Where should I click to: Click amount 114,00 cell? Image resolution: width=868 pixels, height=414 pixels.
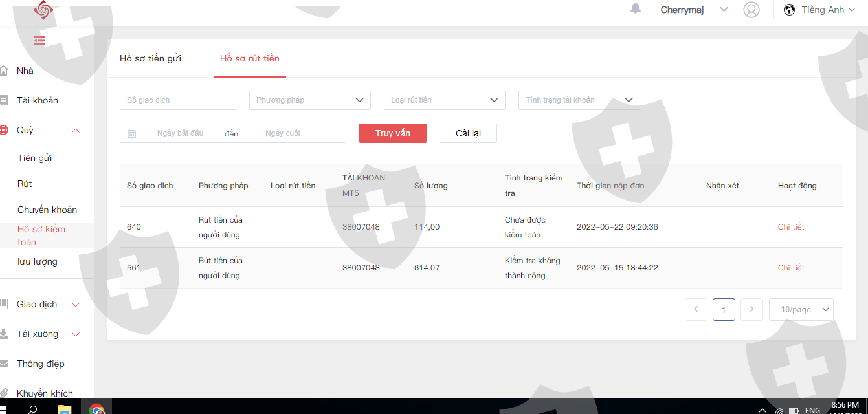(427, 227)
